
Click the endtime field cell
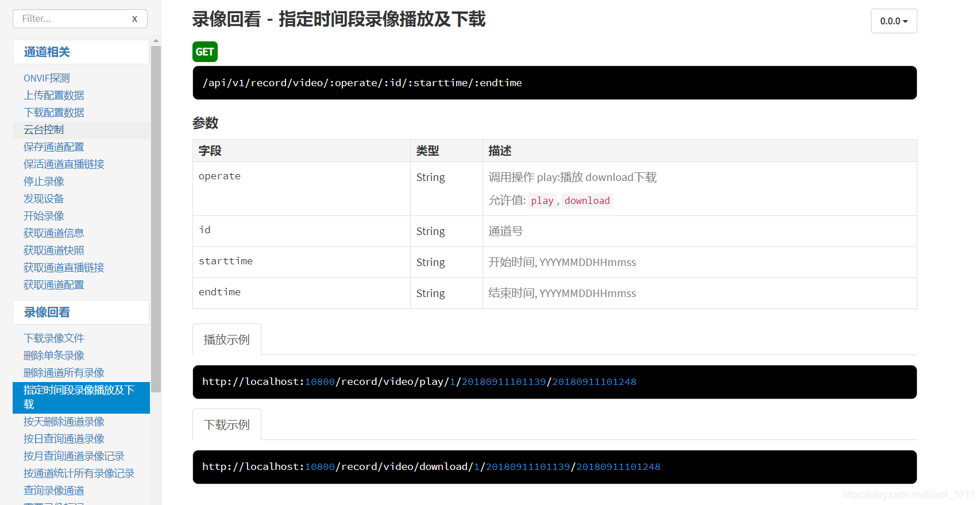(x=302, y=294)
